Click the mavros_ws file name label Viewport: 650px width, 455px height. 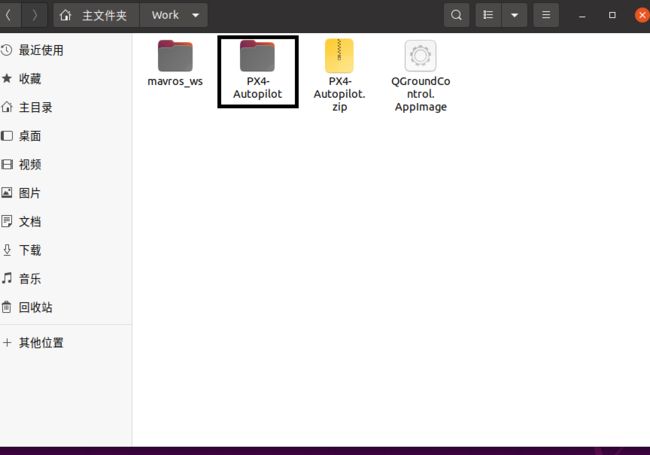pos(175,81)
